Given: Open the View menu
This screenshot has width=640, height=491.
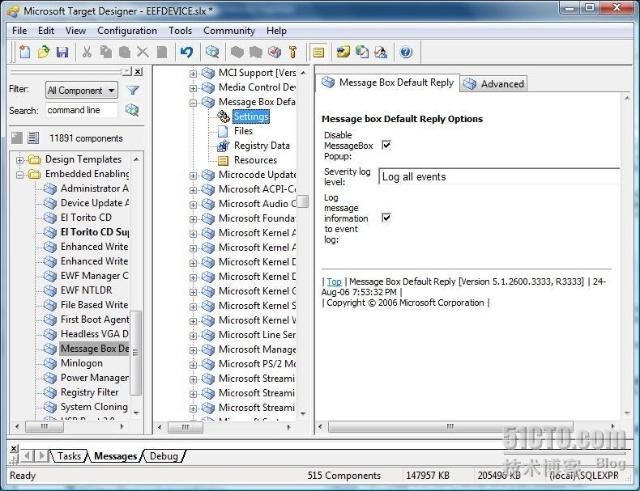Looking at the screenshot, I should coord(76,31).
